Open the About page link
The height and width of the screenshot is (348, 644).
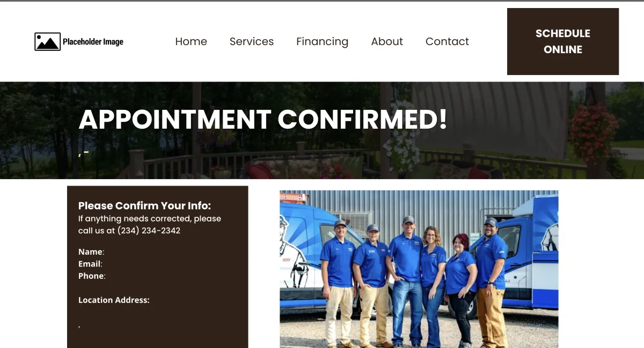pos(387,41)
